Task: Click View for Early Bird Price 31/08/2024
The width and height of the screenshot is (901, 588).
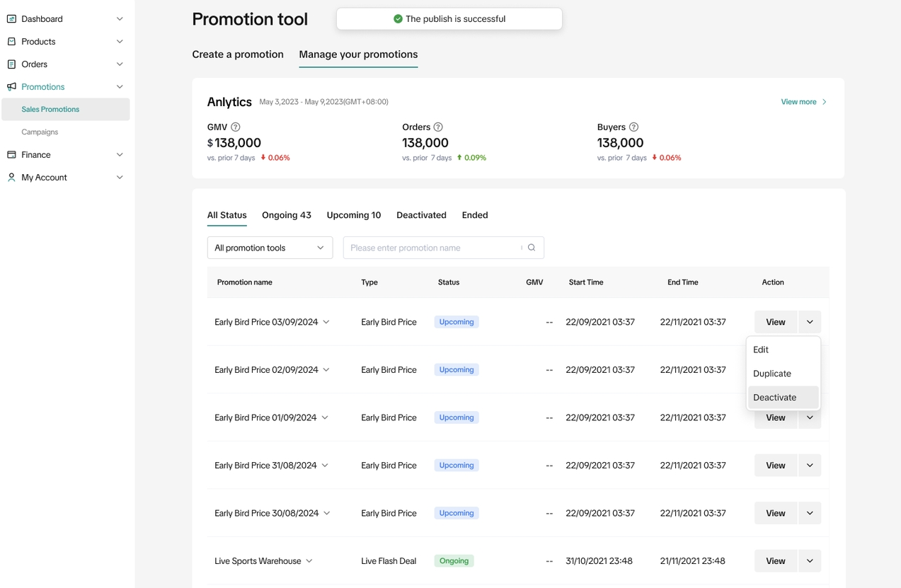Action: pos(775,466)
